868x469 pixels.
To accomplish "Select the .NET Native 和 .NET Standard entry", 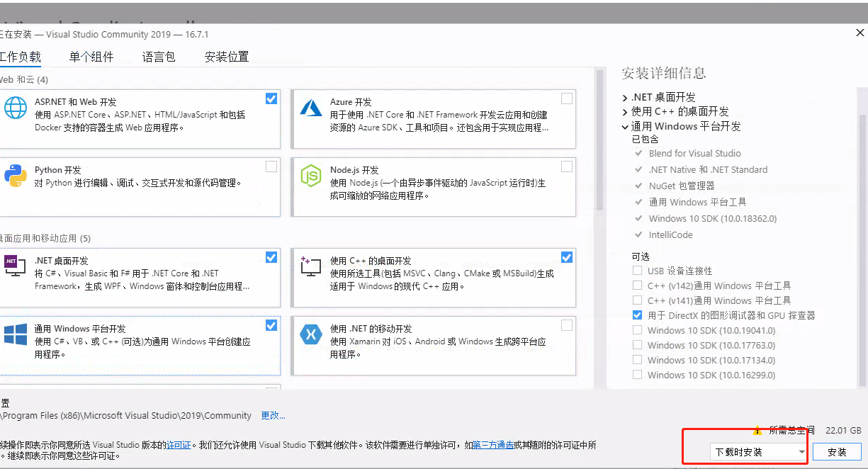I will click(708, 169).
